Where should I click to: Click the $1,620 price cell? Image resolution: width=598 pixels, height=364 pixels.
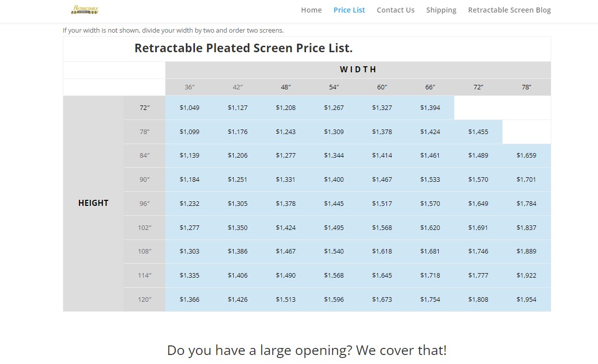pyautogui.click(x=430, y=227)
